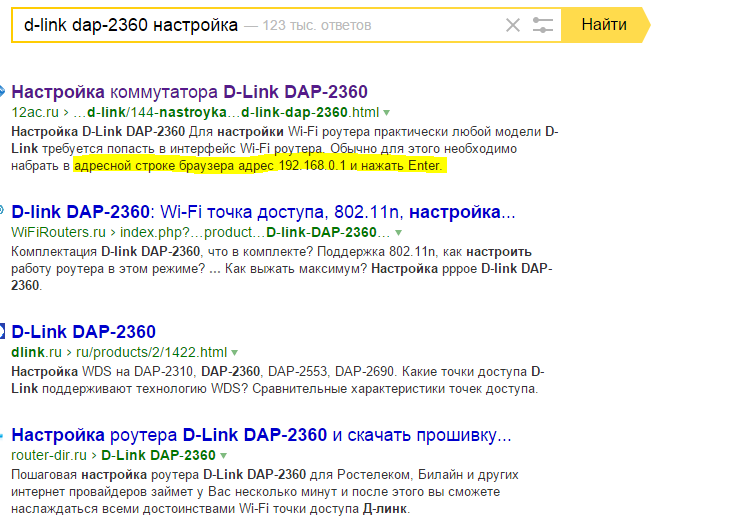Open result 'Настройка коммутатора D-Link DAP-2360'
This screenshot has width=745, height=530.
(x=189, y=91)
